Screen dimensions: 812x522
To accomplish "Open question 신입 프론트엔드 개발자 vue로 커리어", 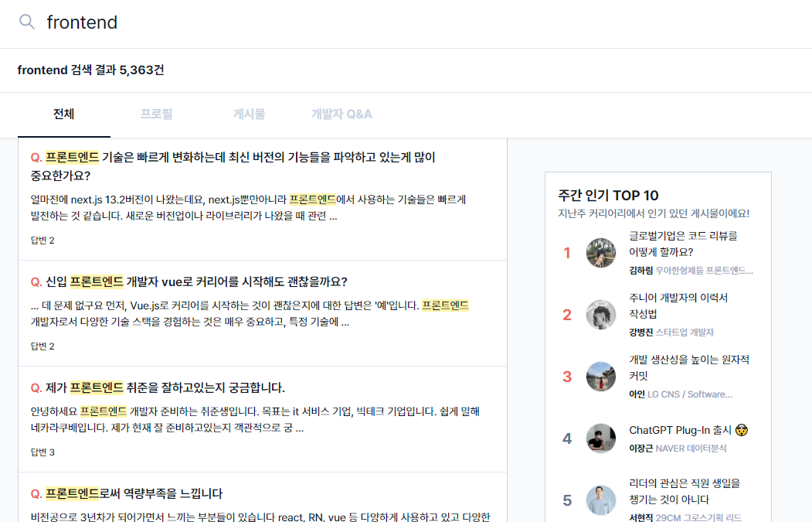I will [189, 281].
